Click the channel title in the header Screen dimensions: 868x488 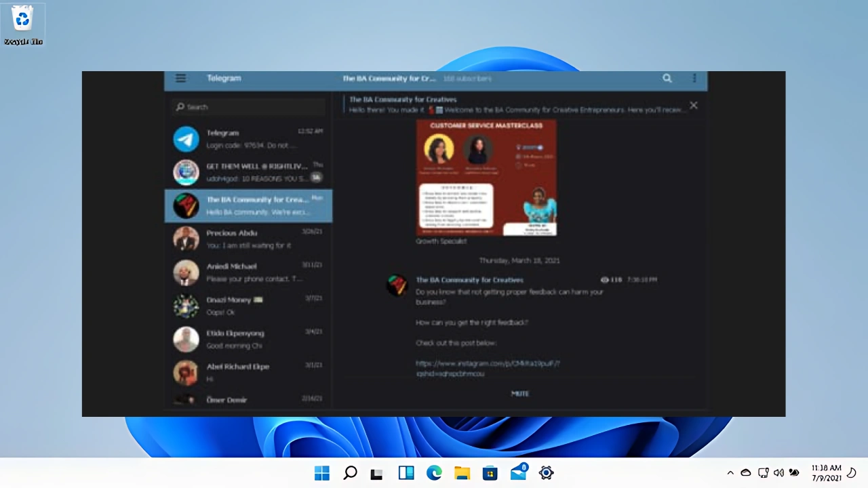(389, 79)
